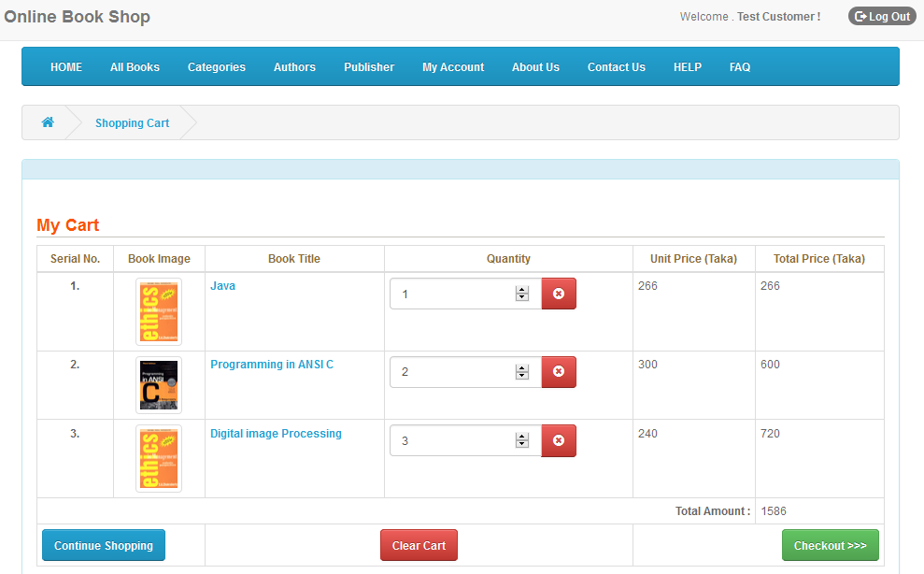Open the Authors menu item

[x=294, y=67]
